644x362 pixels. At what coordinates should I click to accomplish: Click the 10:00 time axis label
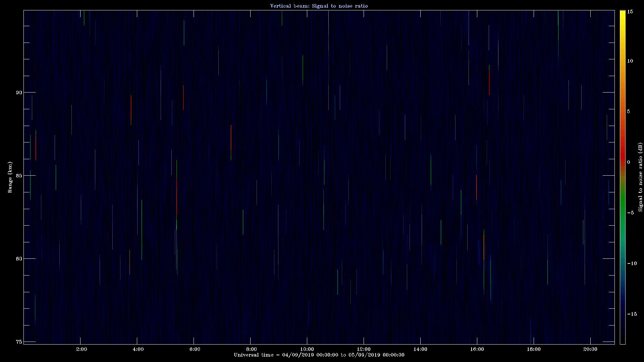pos(307,349)
